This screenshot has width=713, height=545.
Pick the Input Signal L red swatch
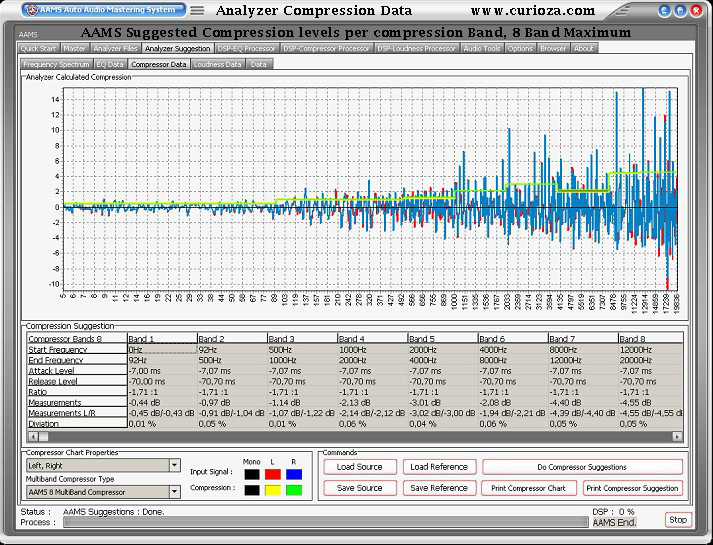click(273, 474)
